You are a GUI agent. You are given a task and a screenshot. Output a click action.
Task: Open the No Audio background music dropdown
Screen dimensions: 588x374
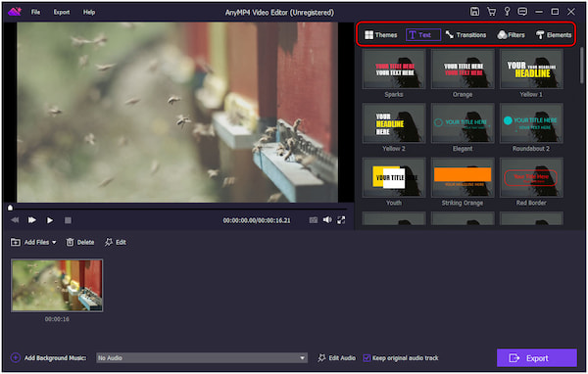(202, 358)
